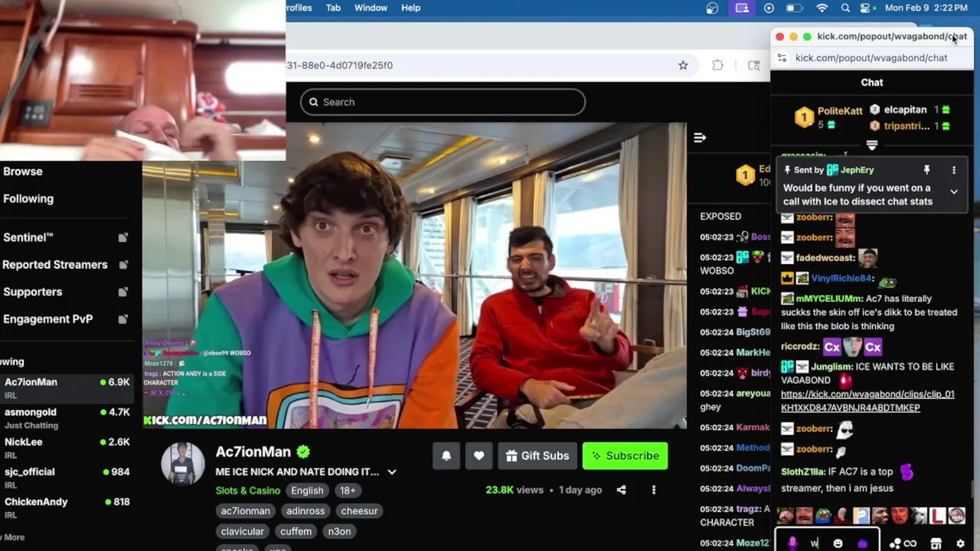This screenshot has height=551, width=980.
Task: Click the purple gift icon in chat input
Action: pyautogui.click(x=863, y=543)
